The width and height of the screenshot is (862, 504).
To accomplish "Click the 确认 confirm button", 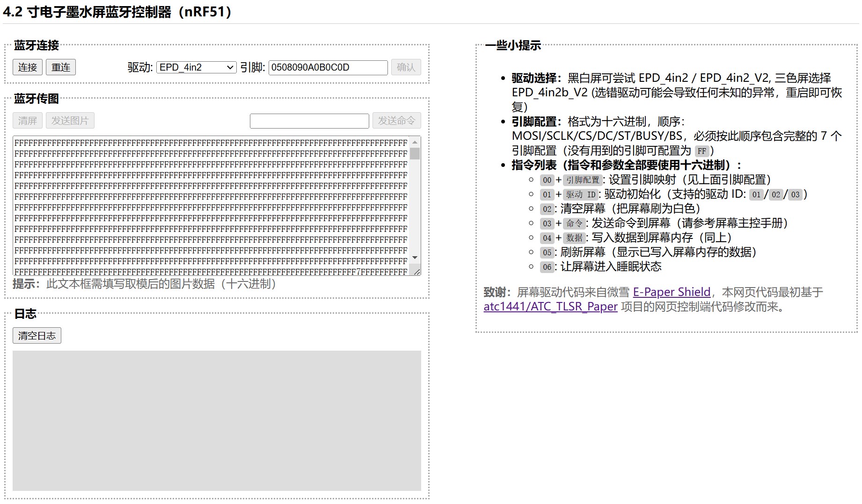I will point(406,67).
